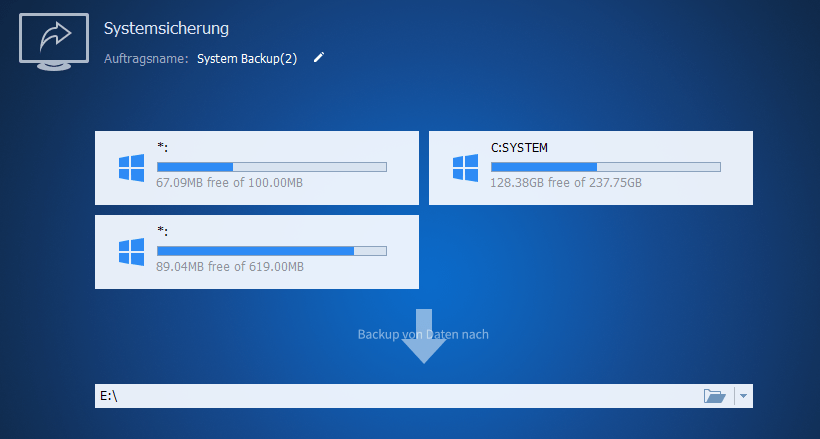Click the C:SYSTEM partition label

click(x=519, y=148)
